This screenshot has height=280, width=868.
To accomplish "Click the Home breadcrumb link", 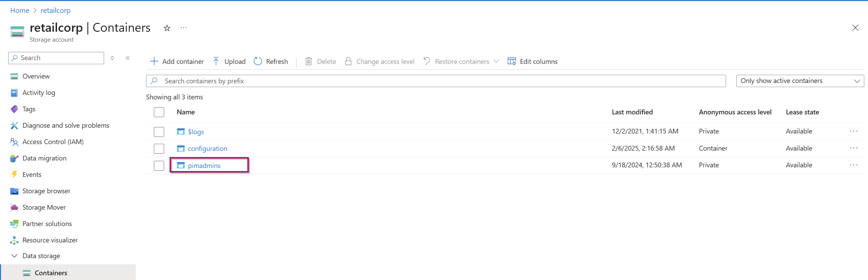I will coord(20,11).
